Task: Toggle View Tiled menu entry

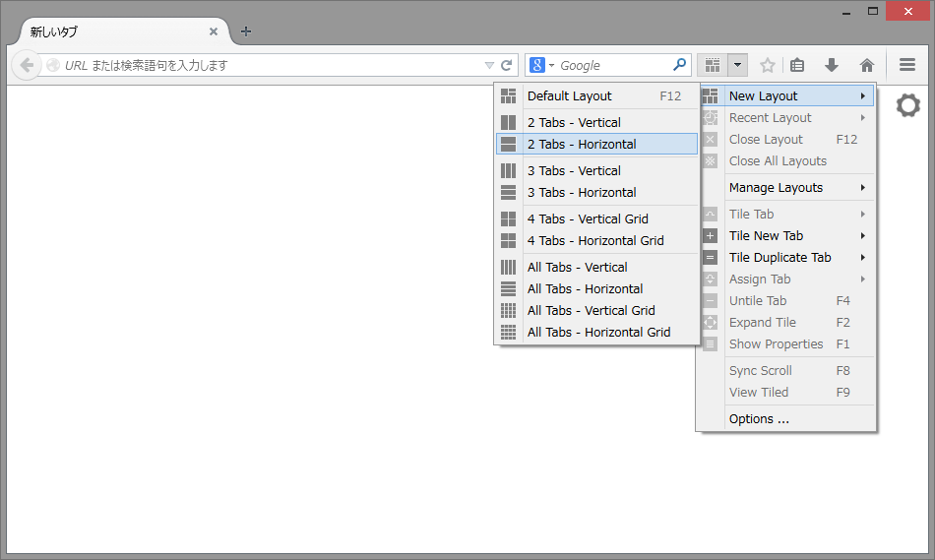Action: [786, 393]
